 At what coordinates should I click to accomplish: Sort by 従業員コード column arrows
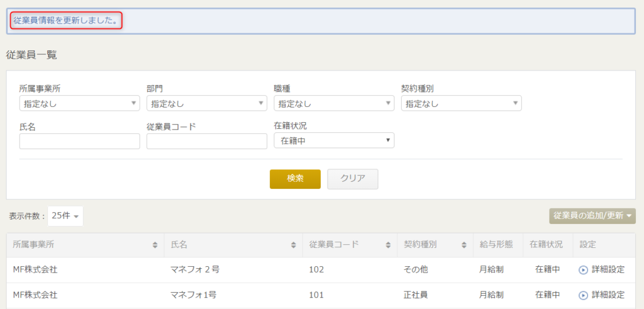coord(388,245)
